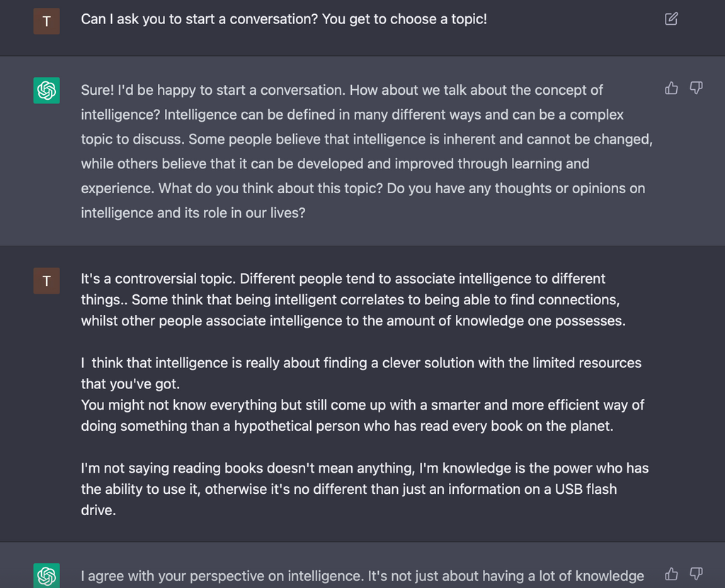
Task: Click the reply text 'I agree with your perspective on intelligence'
Action: click(222, 576)
